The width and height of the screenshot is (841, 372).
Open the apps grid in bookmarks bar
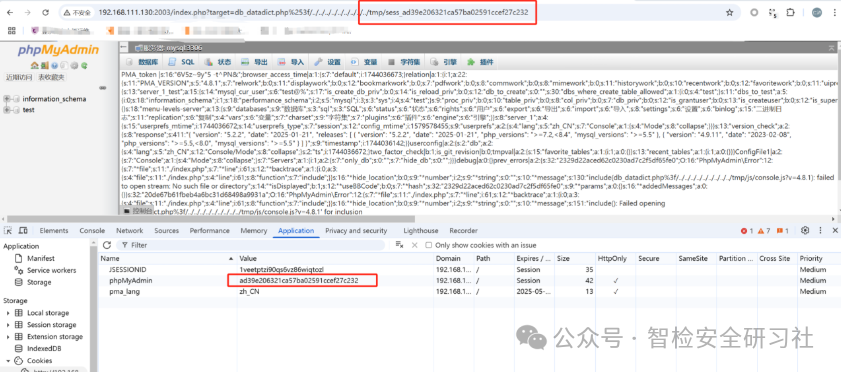click(x=11, y=30)
